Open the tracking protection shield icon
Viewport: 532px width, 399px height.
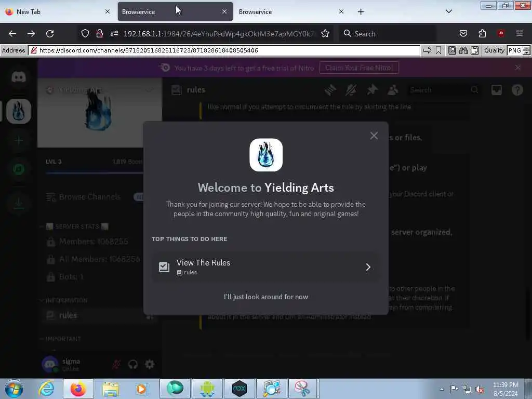85,33
